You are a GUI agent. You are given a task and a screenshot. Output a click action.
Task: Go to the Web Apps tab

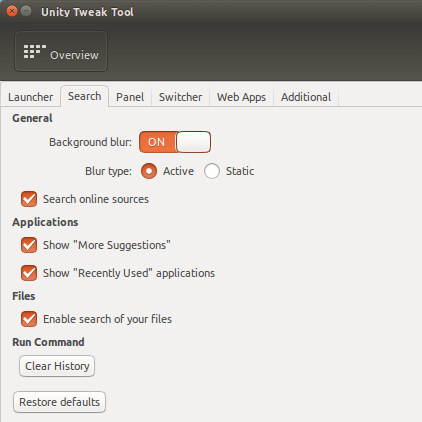pyautogui.click(x=241, y=97)
